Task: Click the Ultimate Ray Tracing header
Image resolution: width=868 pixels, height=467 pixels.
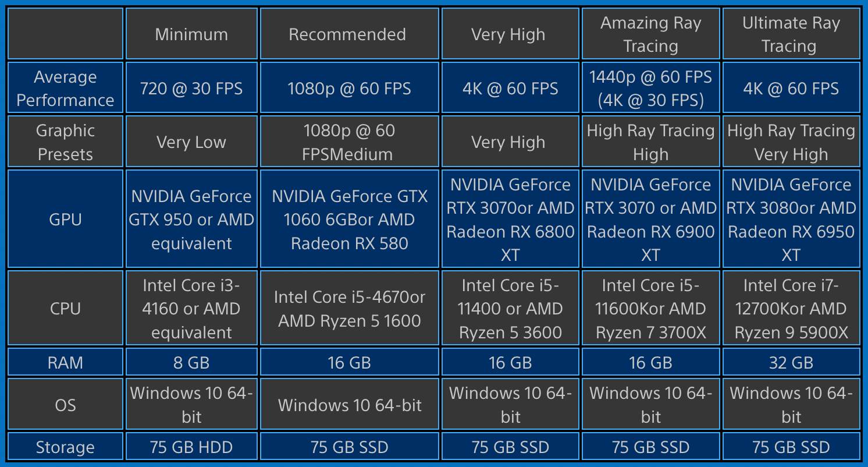Action: tap(791, 34)
